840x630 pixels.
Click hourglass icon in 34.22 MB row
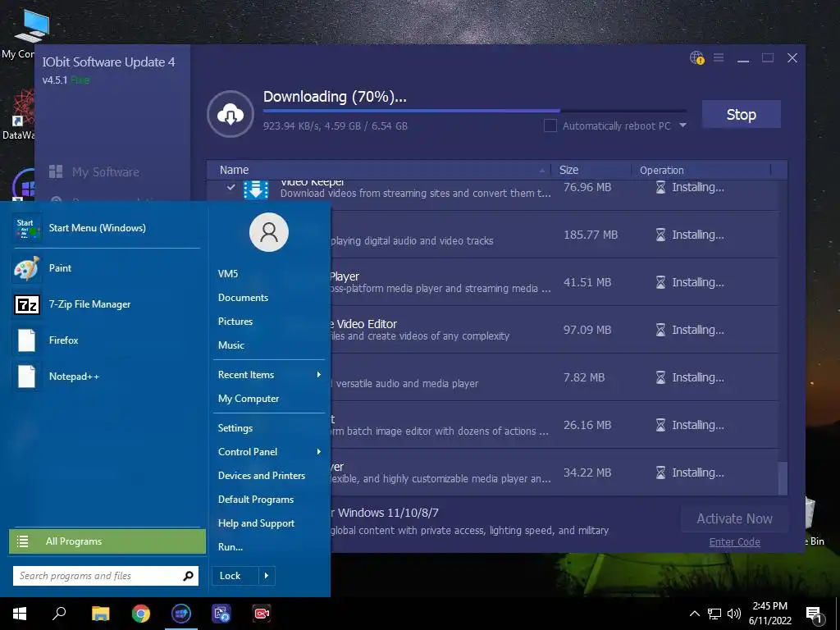click(x=660, y=472)
